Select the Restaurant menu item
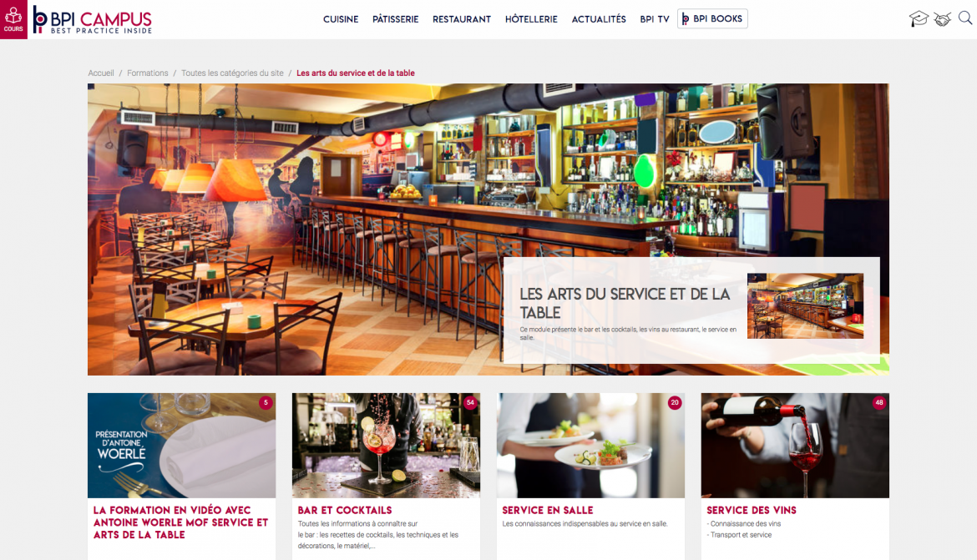Screen dimensions: 977x560 pos(462,19)
